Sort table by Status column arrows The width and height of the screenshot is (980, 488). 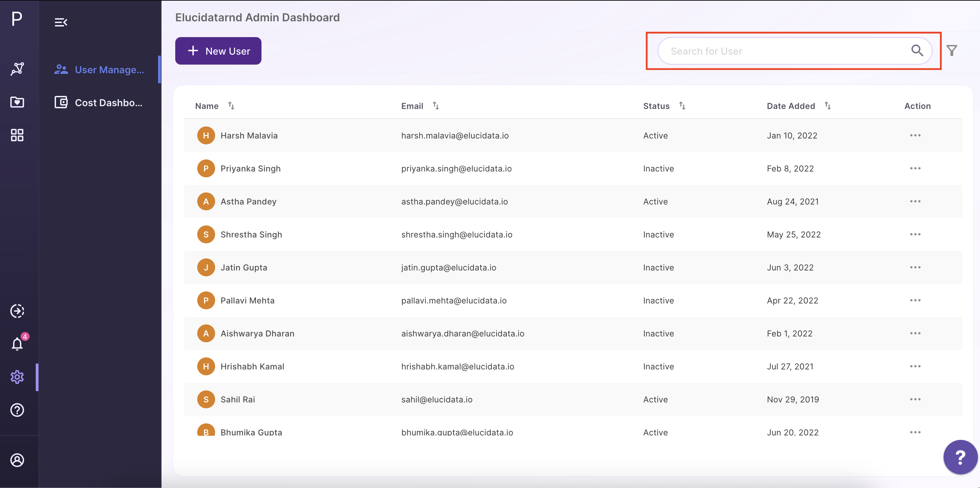pos(682,106)
